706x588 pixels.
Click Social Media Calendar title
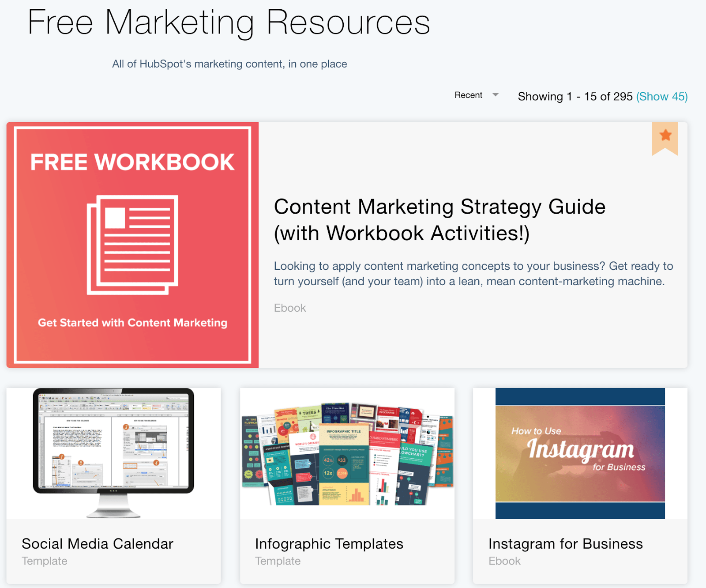[98, 544]
